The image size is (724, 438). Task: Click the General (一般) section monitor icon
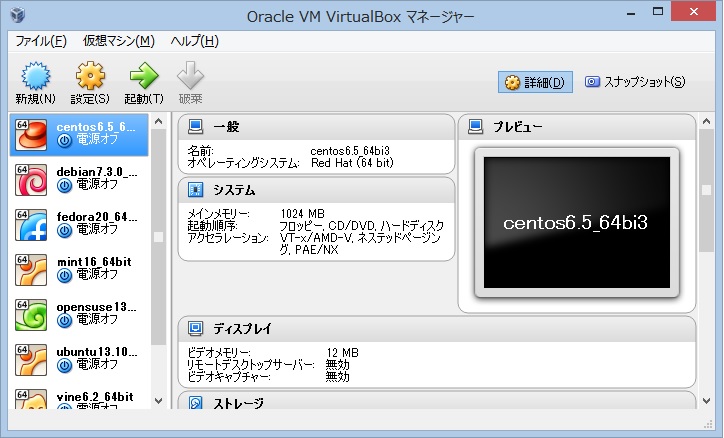[195, 126]
